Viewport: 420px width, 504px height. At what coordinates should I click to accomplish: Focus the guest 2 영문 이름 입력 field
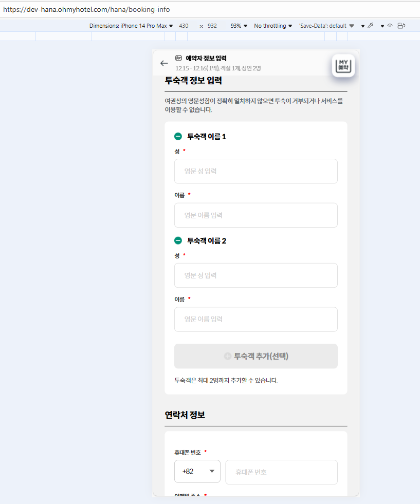pyautogui.click(x=256, y=320)
